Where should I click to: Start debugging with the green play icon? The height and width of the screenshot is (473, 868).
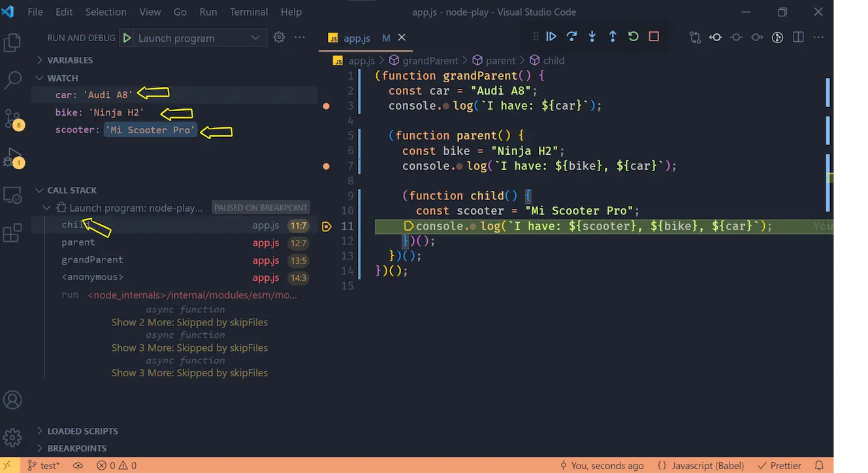127,38
